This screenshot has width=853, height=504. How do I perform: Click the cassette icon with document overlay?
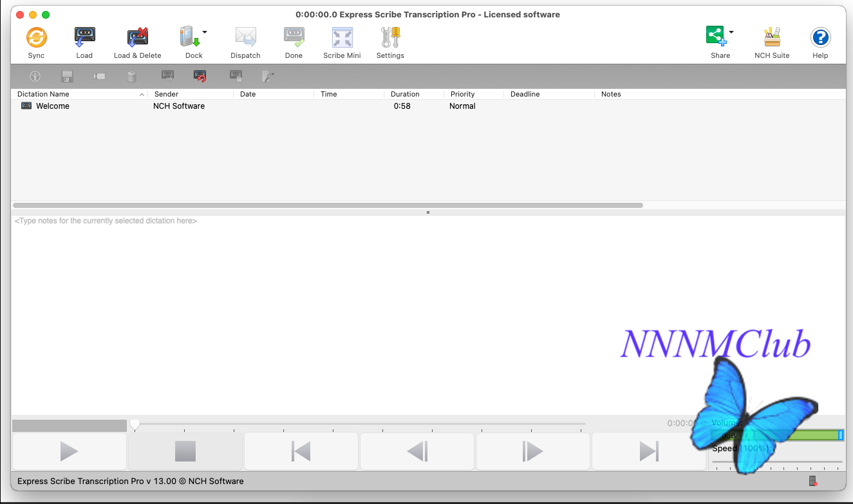point(236,76)
